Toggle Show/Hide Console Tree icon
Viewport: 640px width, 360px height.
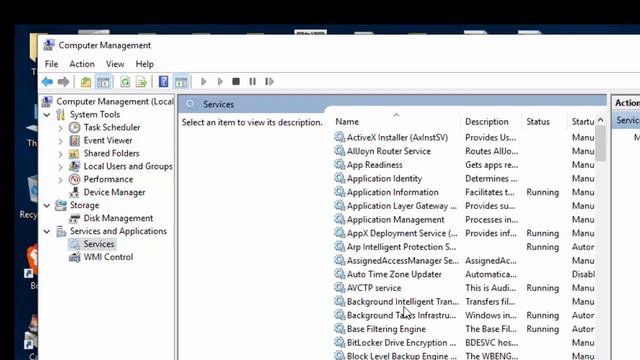pyautogui.click(x=103, y=82)
